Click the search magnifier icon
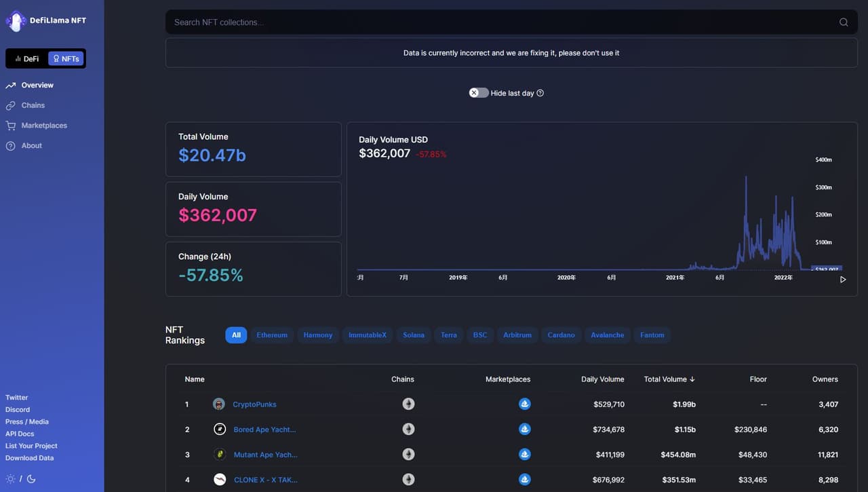Image resolution: width=868 pixels, height=492 pixels. click(x=844, y=22)
